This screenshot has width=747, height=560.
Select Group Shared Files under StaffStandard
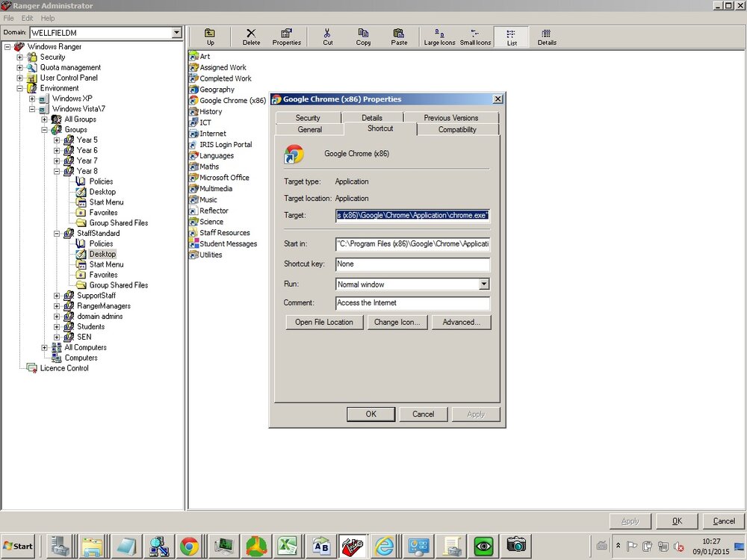click(x=119, y=285)
